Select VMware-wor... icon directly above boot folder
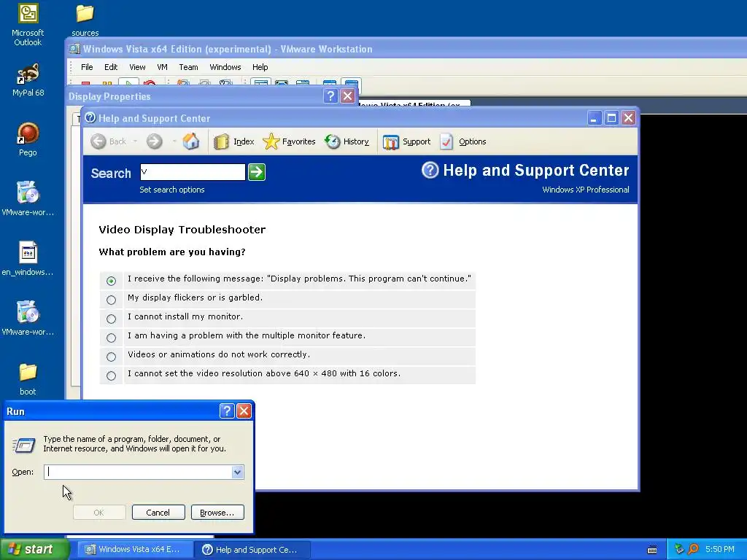This screenshot has height=560, width=747. [28, 319]
